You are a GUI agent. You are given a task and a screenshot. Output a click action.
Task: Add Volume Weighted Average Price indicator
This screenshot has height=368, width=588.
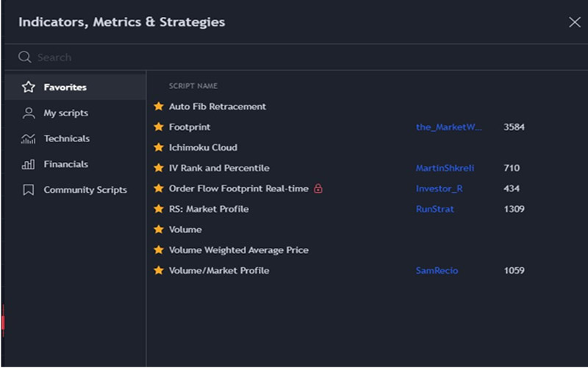tap(238, 250)
